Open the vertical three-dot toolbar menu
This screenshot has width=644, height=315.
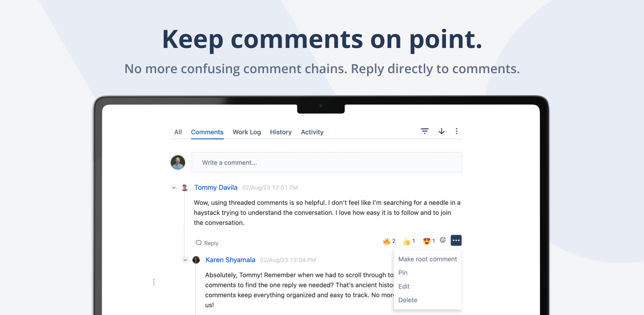click(456, 131)
